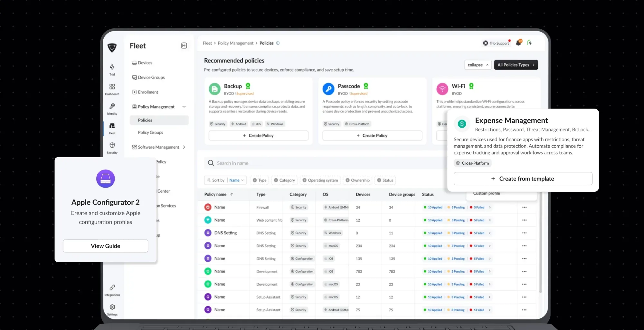
Task: Open the Category filter
Action: (x=284, y=180)
